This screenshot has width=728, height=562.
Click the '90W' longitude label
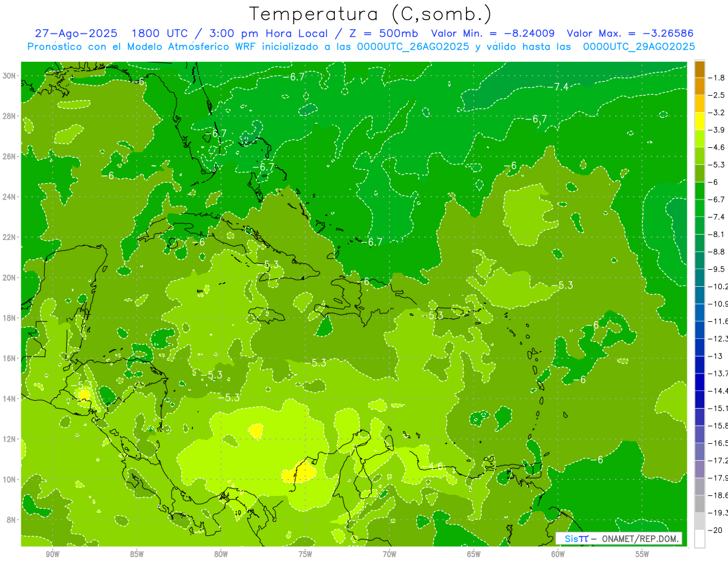coord(52,554)
